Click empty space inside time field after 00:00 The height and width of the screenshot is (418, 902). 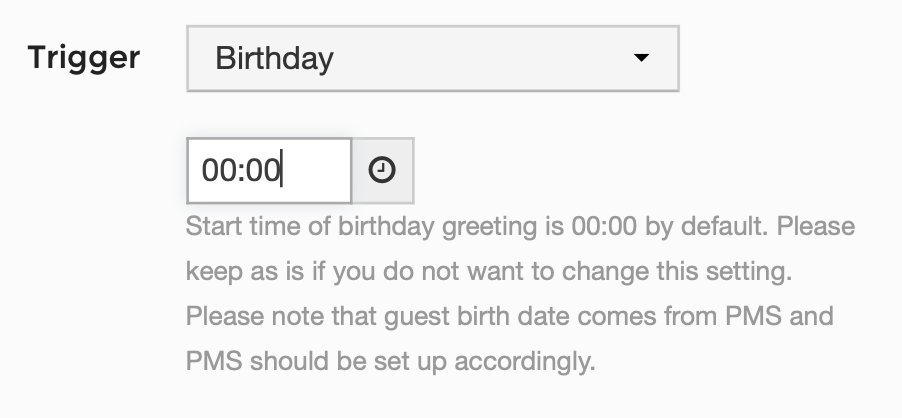pyautogui.click(x=316, y=171)
